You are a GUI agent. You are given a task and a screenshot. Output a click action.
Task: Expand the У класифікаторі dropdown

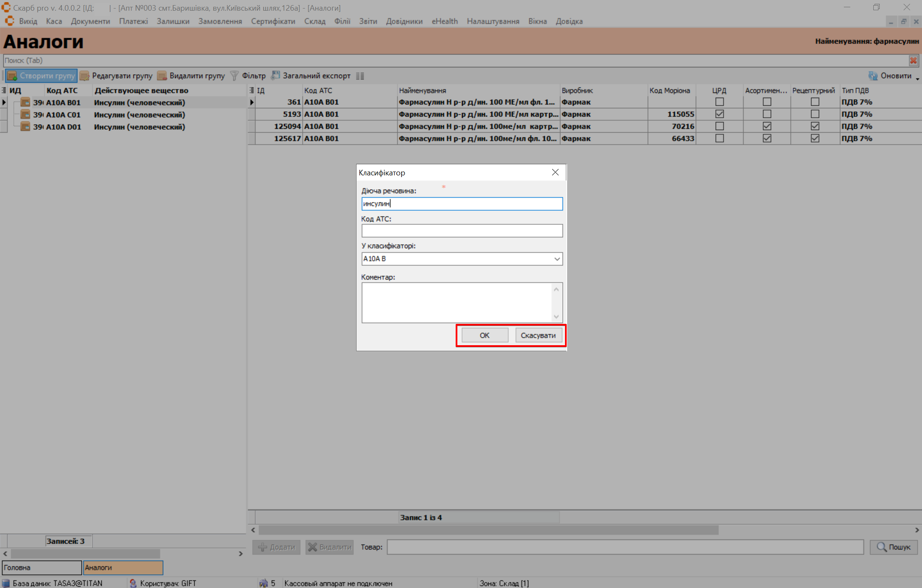click(x=557, y=259)
